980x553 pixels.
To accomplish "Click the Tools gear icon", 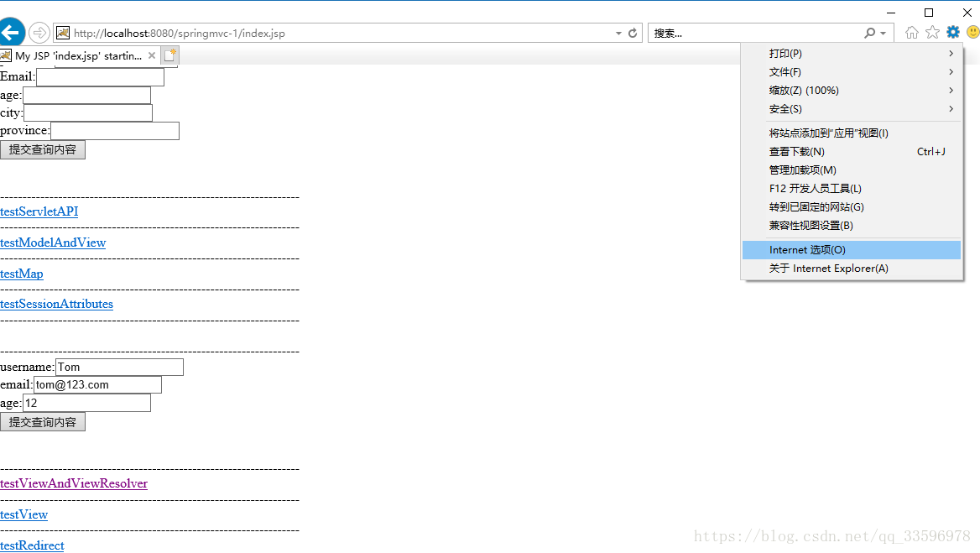I will [953, 33].
